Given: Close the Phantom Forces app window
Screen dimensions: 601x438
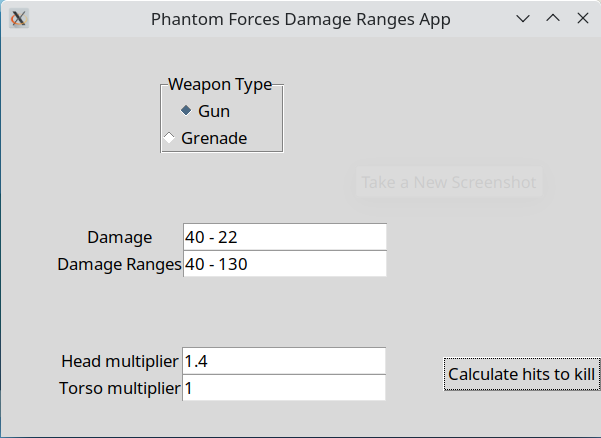Looking at the screenshot, I should pos(582,19).
